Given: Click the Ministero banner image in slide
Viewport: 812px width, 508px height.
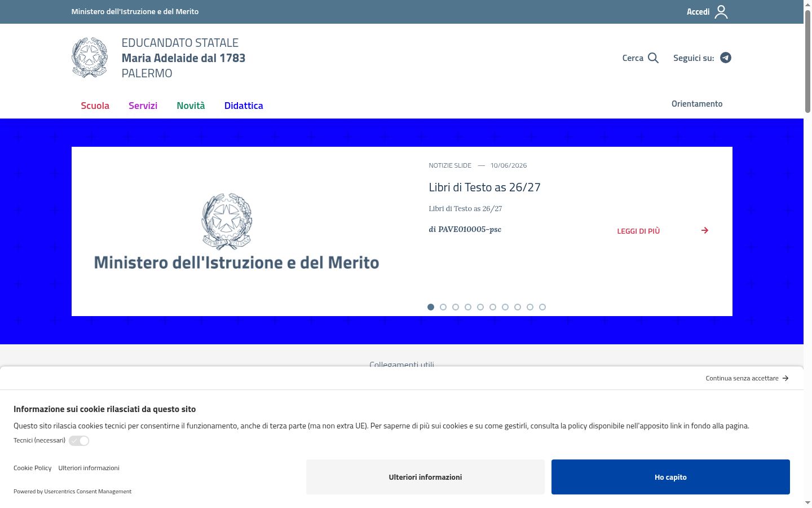Looking at the screenshot, I should pyautogui.click(x=236, y=231).
